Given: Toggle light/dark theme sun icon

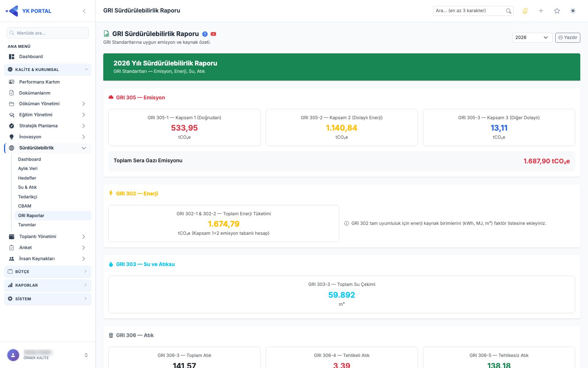Looking at the screenshot, I should [x=573, y=11].
